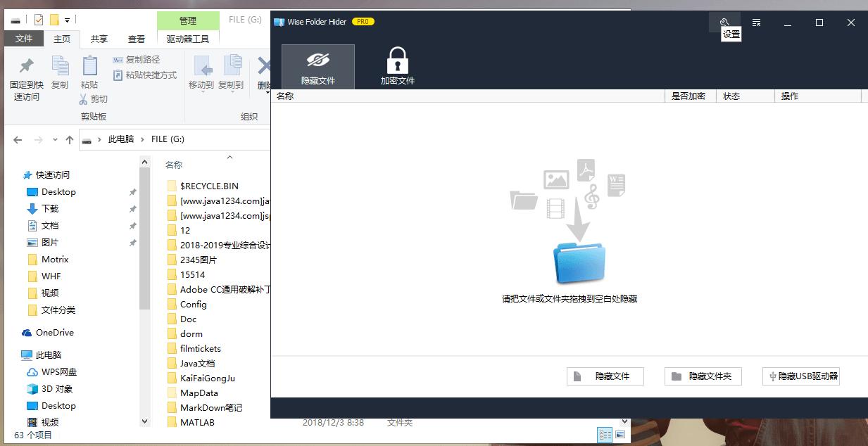Viewport: 868px width, 446px height.
Task: Open the 驱动器工具 ribbon tab
Action: (x=188, y=39)
